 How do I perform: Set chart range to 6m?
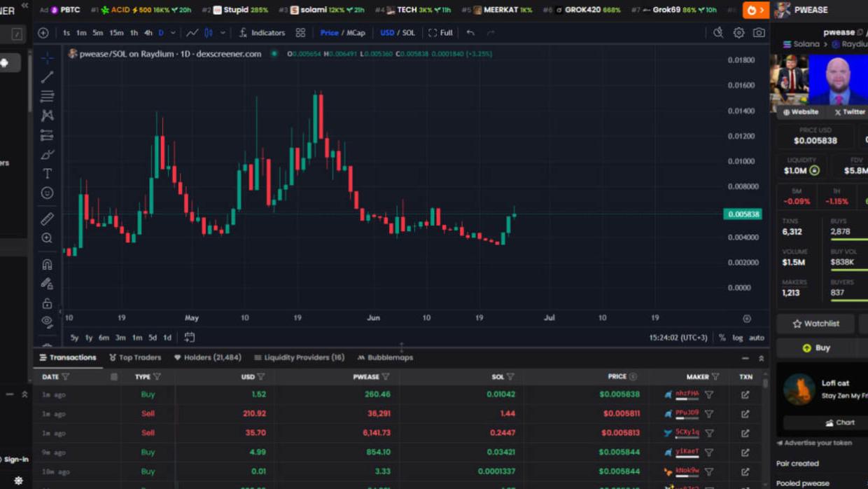point(104,338)
